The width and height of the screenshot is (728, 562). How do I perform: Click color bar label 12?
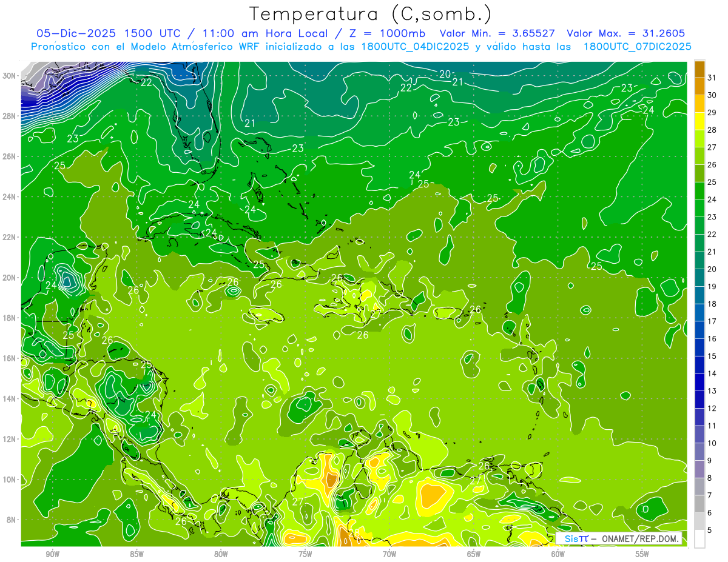click(x=712, y=408)
